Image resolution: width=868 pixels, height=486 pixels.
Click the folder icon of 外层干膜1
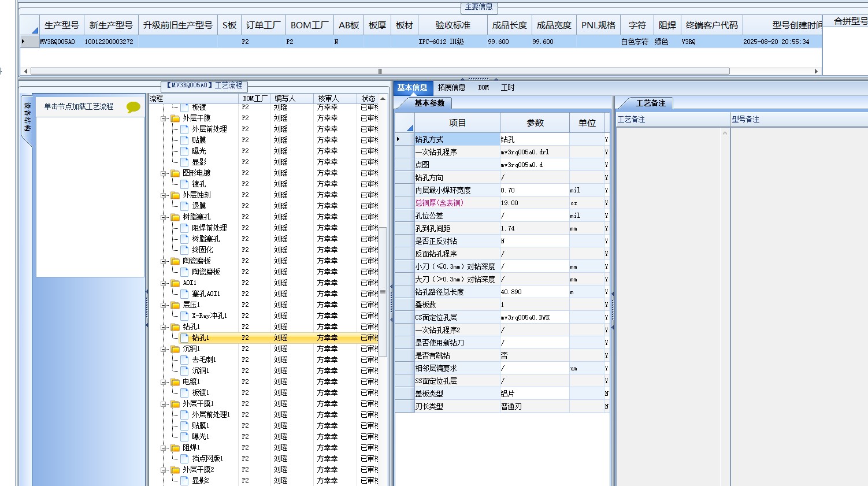point(175,404)
